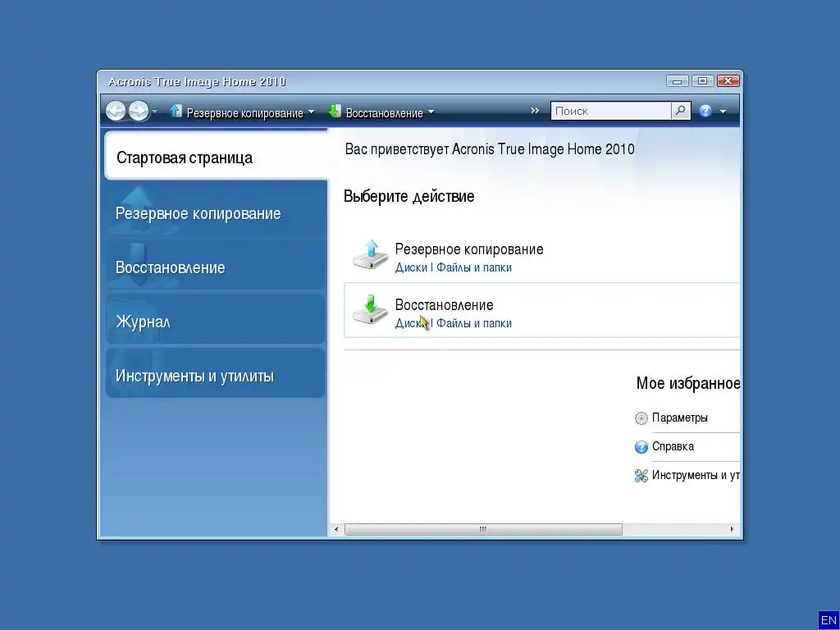840x630 pixels.
Task: Close the Acronis True Image window
Action: click(x=728, y=81)
